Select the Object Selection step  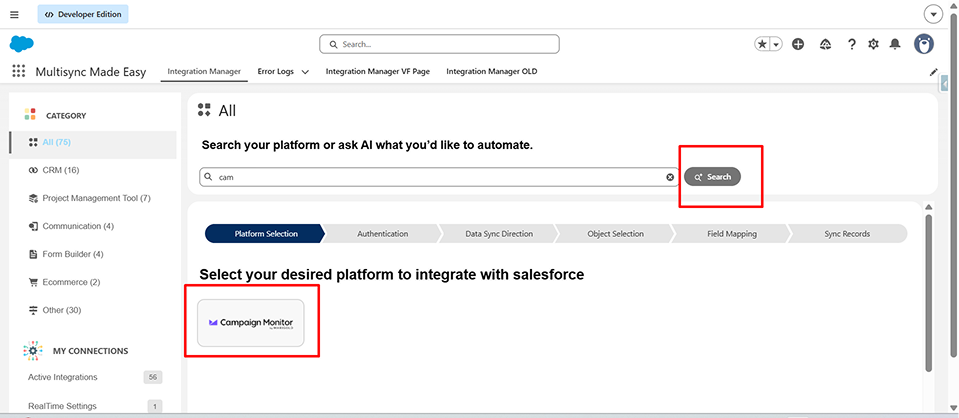pos(615,234)
